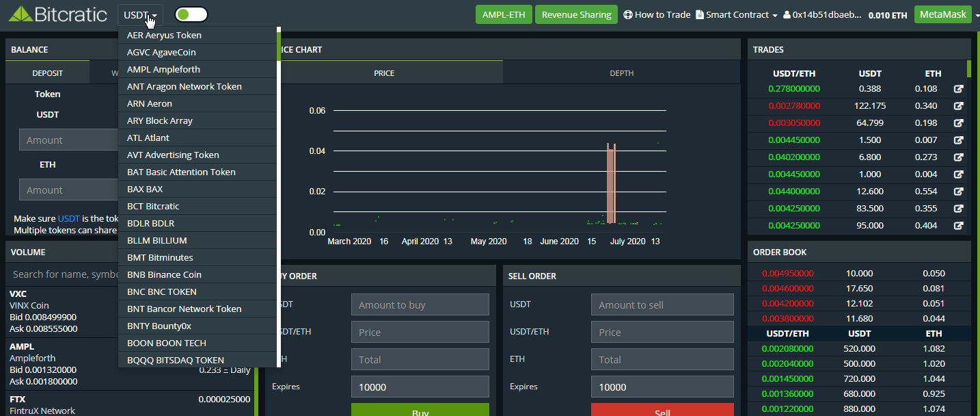
Task: Open external link for 64.799 USDT trade
Action: pyautogui.click(x=959, y=123)
